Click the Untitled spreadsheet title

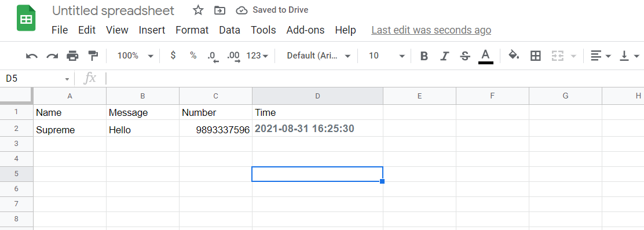point(114,10)
